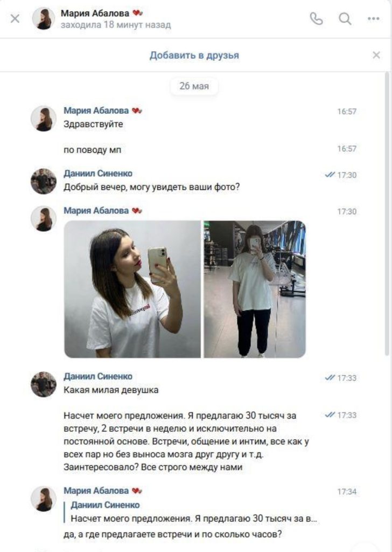The image size is (392, 552).
Task: Dismiss the Add to friends banner
Action: pos(376,55)
